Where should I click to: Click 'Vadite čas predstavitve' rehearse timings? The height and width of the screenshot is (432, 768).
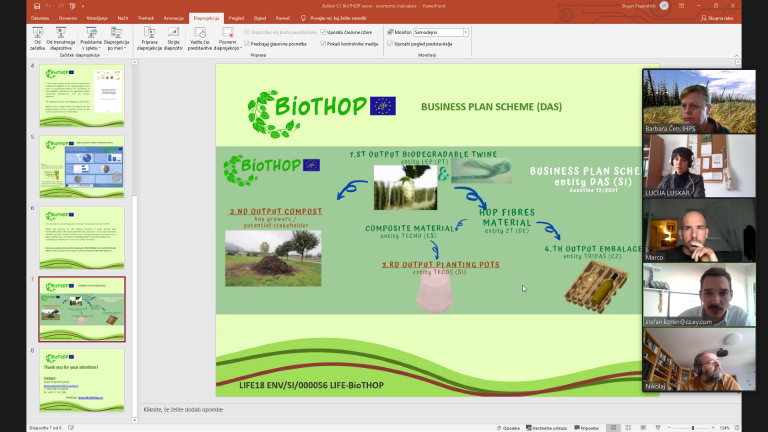(199, 39)
